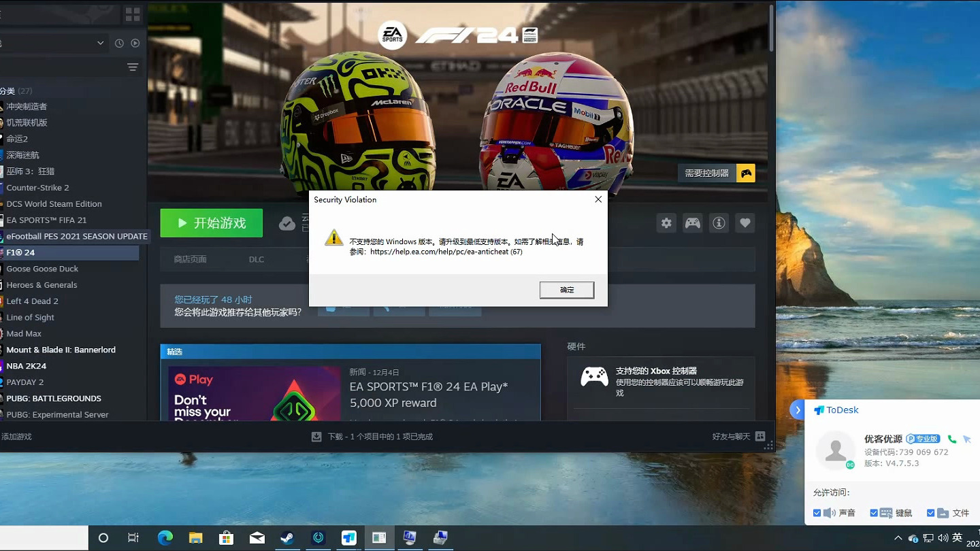Screen dimensions: 980x551
Task: Add F1 24 to favorites heart icon
Action: [x=745, y=223]
